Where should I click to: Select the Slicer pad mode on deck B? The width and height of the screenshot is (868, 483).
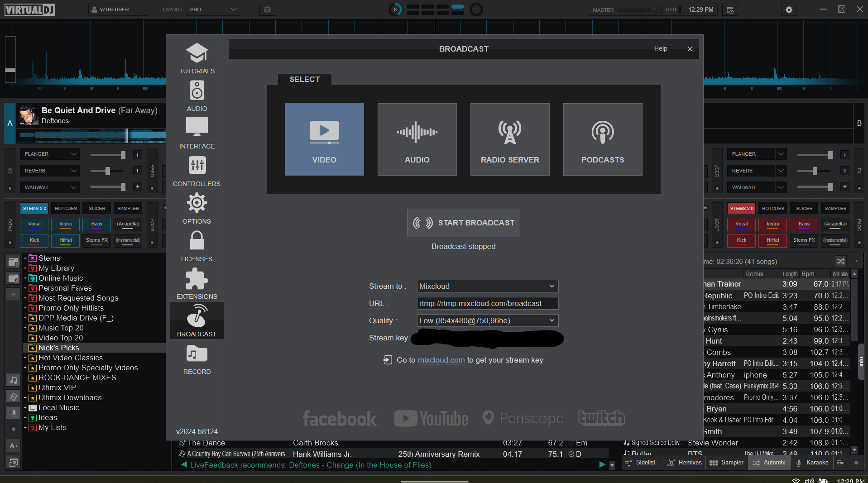pyautogui.click(x=804, y=208)
